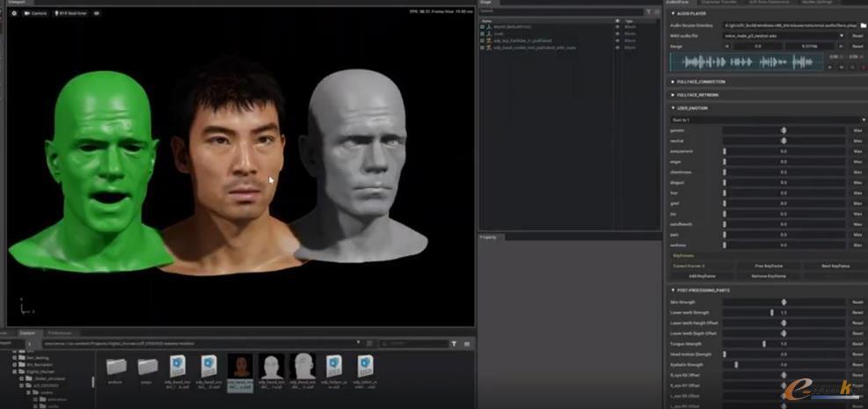Go to Next Keyframe
The width and height of the screenshot is (868, 409).
(x=835, y=267)
